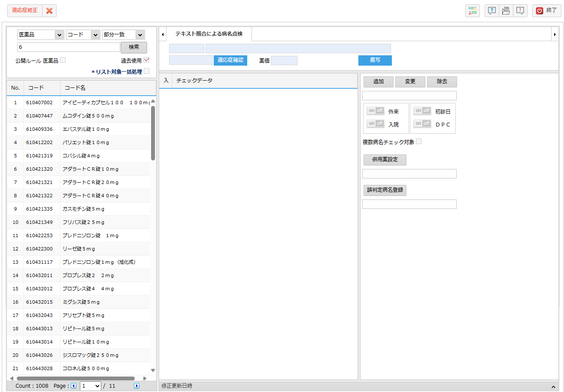Go to previous page arrow icon
This screenshot has width=564, height=392.
[73, 386]
